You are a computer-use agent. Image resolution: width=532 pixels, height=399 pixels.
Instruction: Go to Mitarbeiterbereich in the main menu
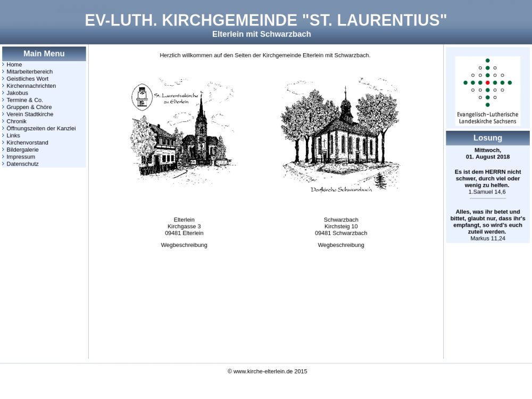pos(29,72)
